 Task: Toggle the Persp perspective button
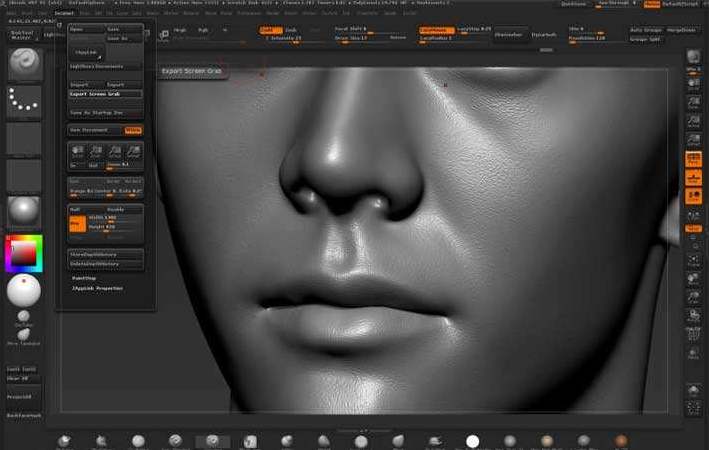(x=693, y=159)
